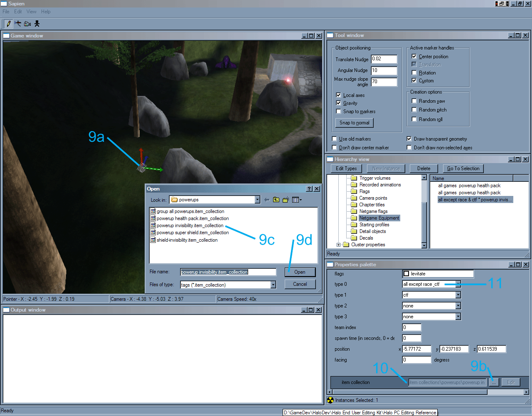This screenshot has width=532, height=416.
Task: Click the Detail objects folder icon
Action: pos(354,231)
